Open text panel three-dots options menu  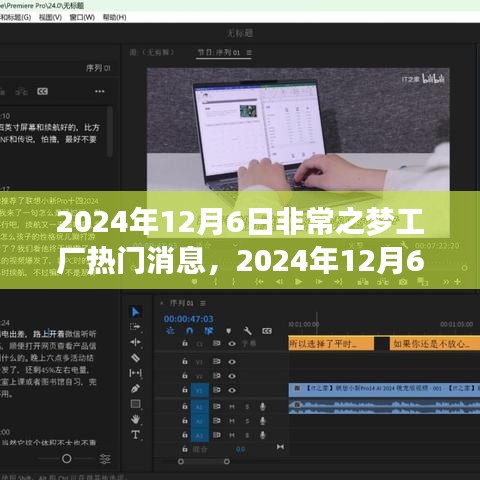pos(99,91)
